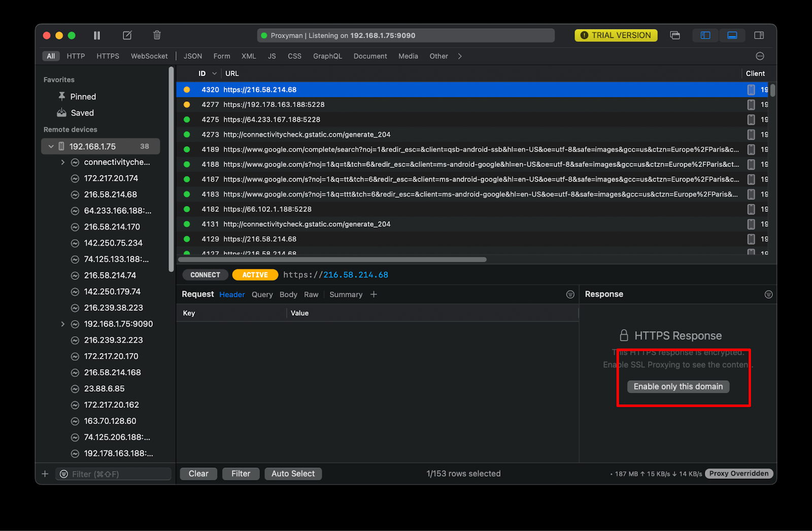Click the Enable only this domain button
Screen dimensions: 812x531
coord(678,386)
